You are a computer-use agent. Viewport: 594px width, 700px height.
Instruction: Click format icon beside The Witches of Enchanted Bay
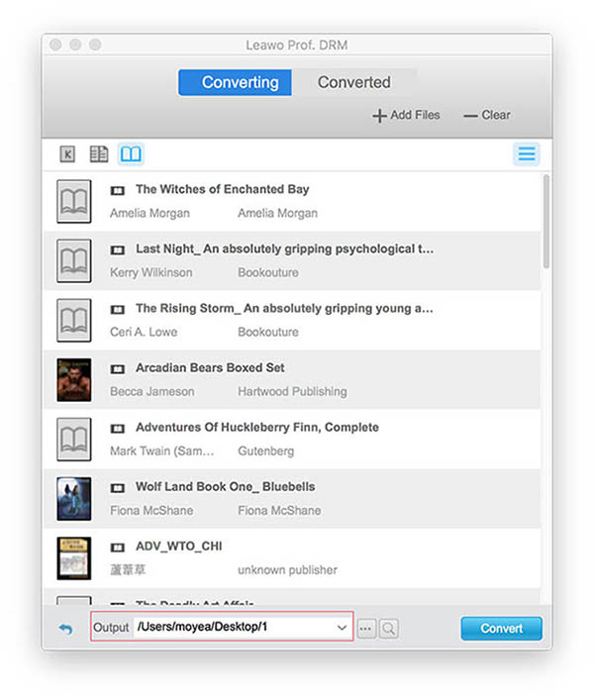point(118,190)
